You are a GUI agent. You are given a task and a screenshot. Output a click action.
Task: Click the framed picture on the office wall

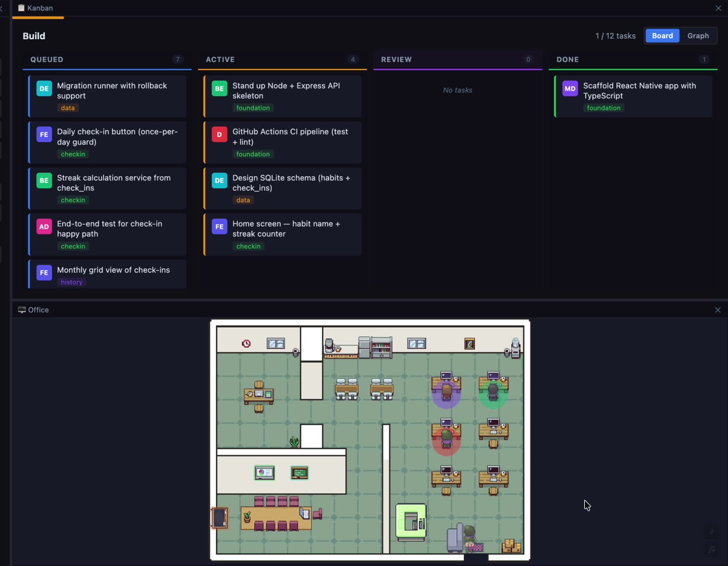[470, 344]
